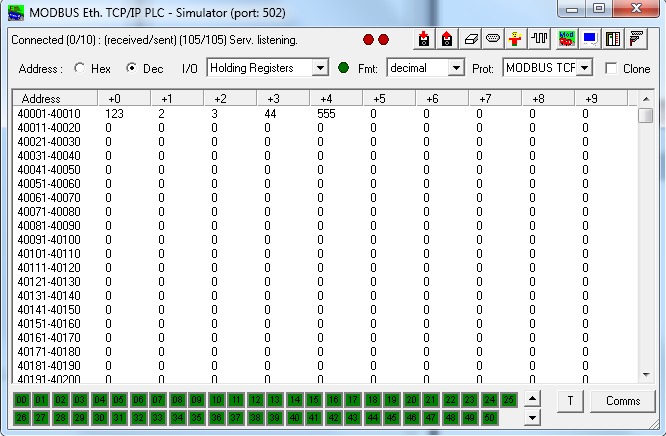Click the station list up arrow
The width and height of the screenshot is (666, 436).
(x=532, y=399)
